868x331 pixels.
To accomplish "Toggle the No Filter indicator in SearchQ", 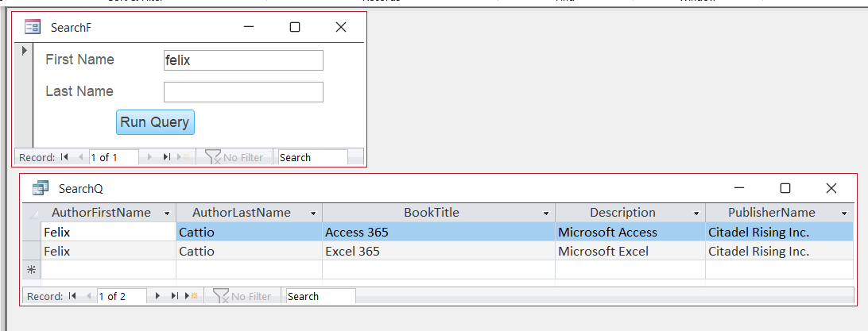I will pos(241,296).
